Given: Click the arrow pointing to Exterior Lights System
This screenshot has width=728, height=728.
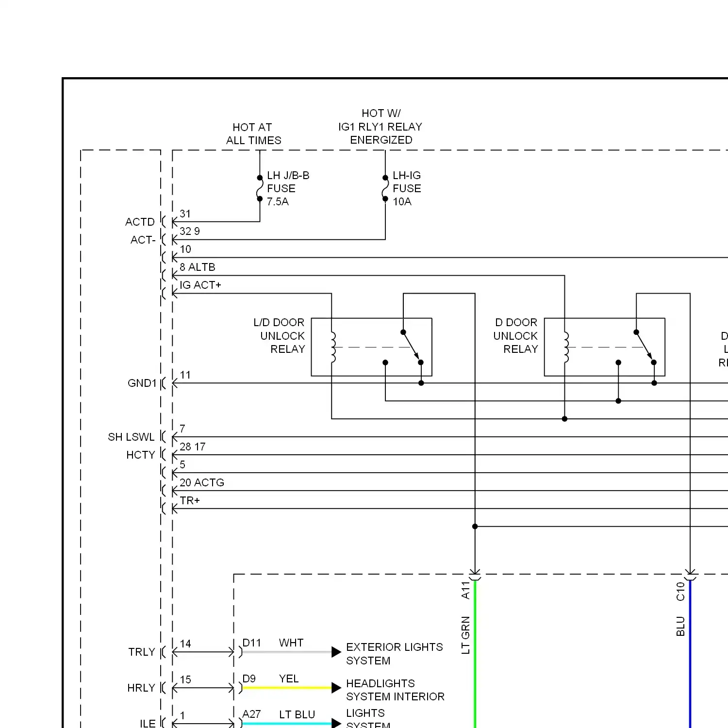Looking at the screenshot, I should click(336, 652).
